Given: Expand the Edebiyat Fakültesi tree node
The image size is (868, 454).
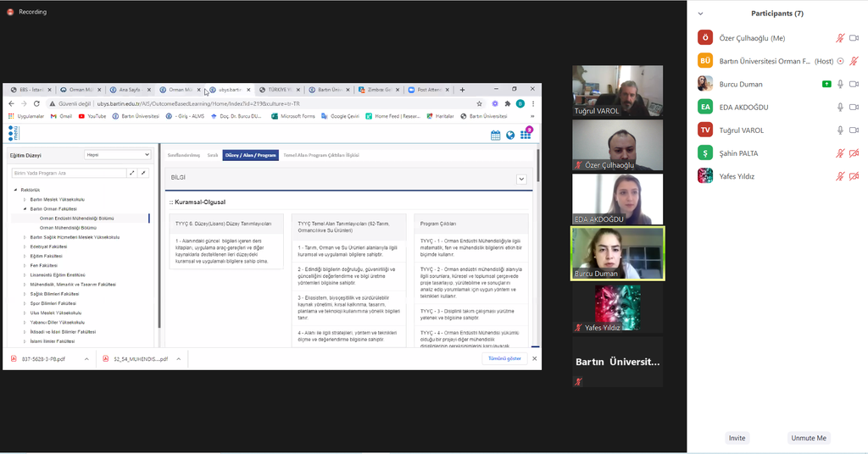Looking at the screenshot, I should pyautogui.click(x=25, y=246).
